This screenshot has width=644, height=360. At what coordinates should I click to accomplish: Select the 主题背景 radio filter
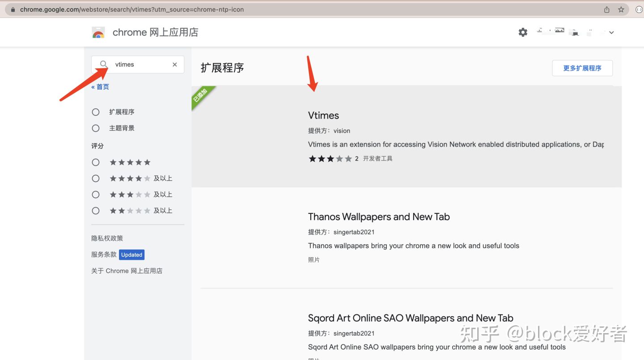[96, 128]
